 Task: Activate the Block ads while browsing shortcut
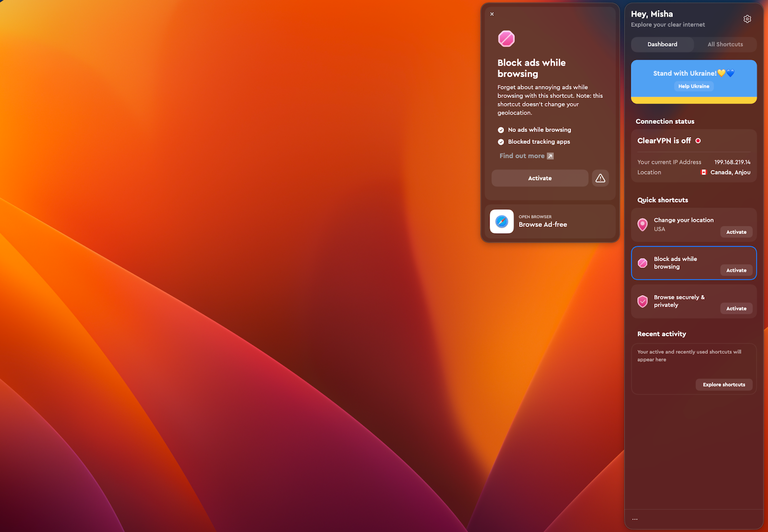coord(736,270)
